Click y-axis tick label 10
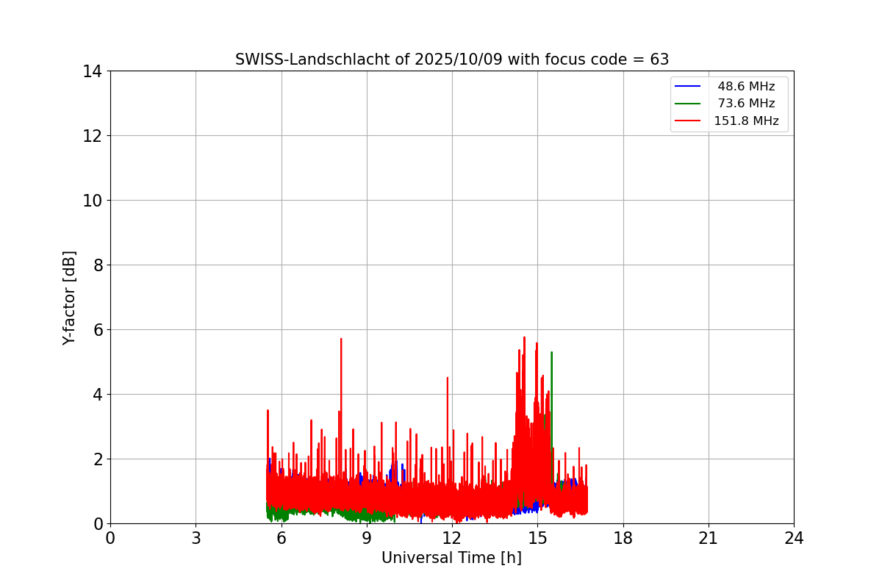Viewport: 882px width, 588px height. click(93, 201)
